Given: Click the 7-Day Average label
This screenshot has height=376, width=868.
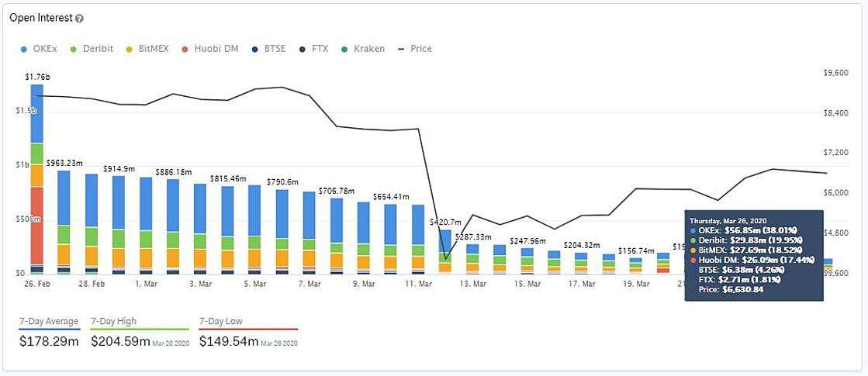Looking at the screenshot, I should (49, 321).
